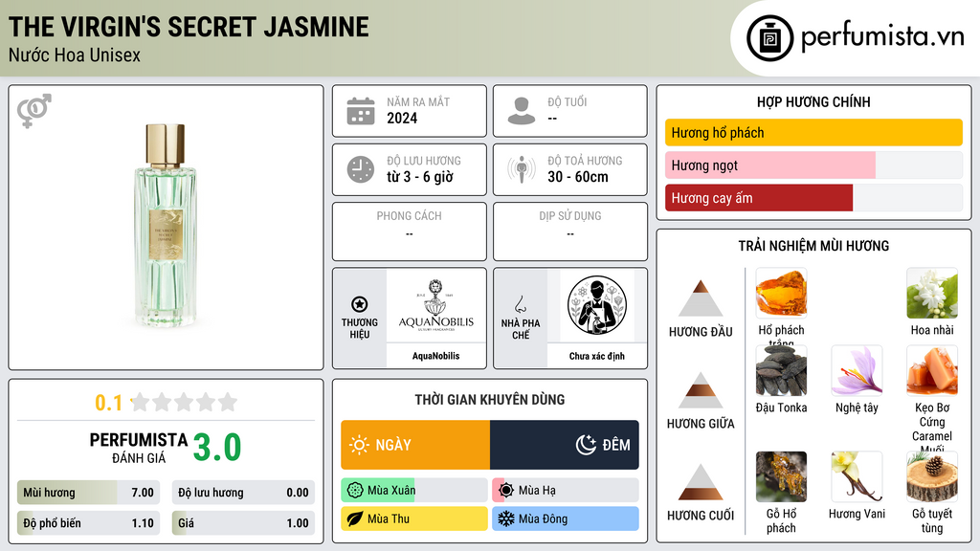
Task: Click the Giá 1.00 score bar
Action: point(243,523)
